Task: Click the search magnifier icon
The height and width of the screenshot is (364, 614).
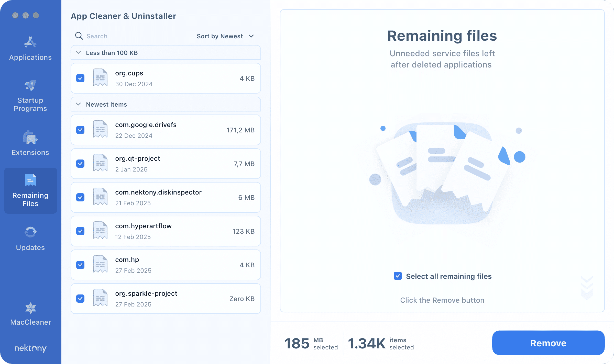Action: point(79,36)
